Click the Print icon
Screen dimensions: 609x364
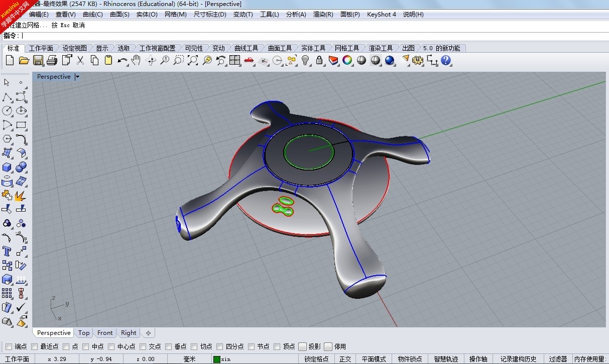pos(52,61)
